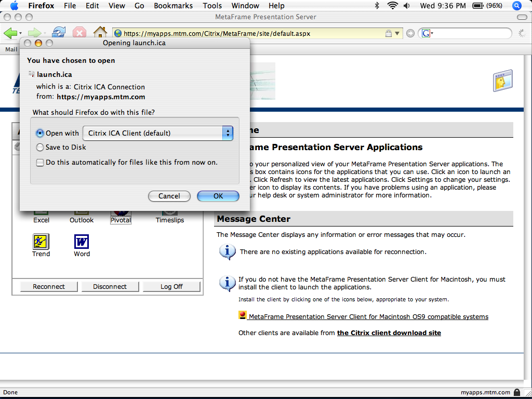Open the Window menu
The height and width of the screenshot is (399, 532).
pyautogui.click(x=245, y=5)
